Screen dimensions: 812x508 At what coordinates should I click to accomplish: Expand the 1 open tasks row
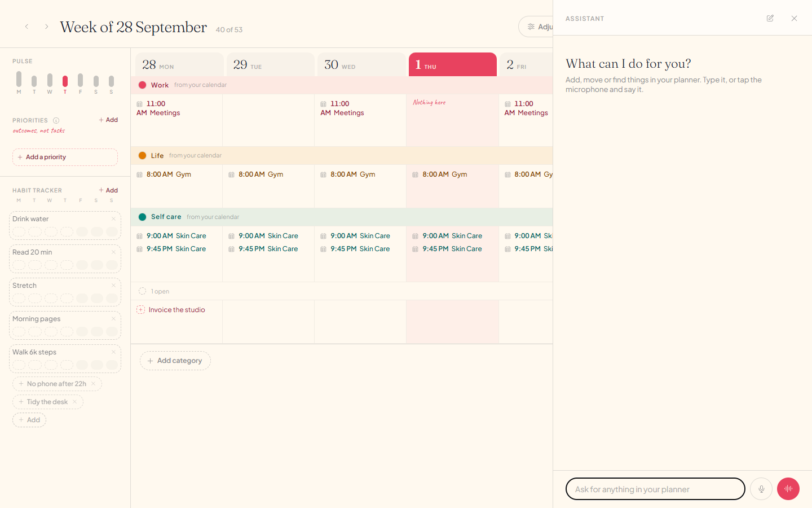pos(342,291)
